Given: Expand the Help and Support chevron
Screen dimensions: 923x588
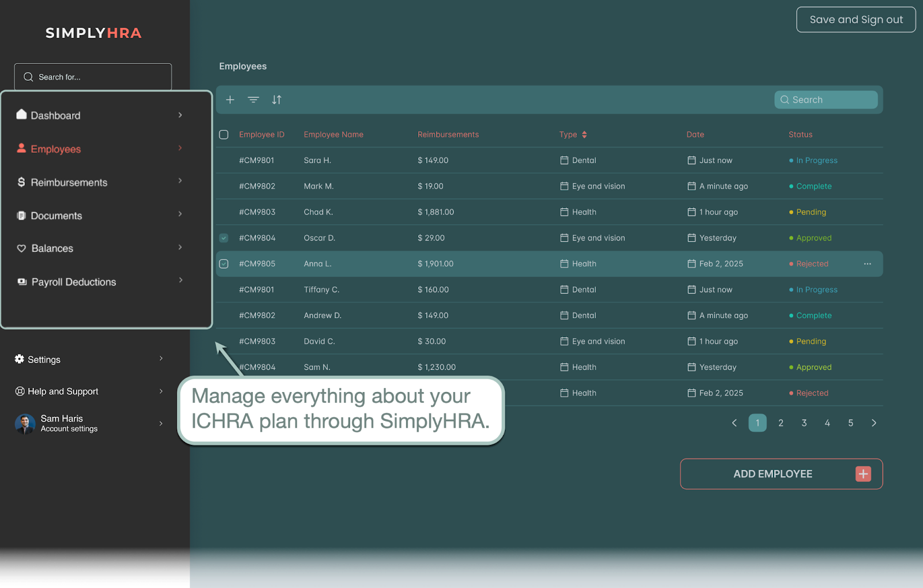Looking at the screenshot, I should (161, 391).
